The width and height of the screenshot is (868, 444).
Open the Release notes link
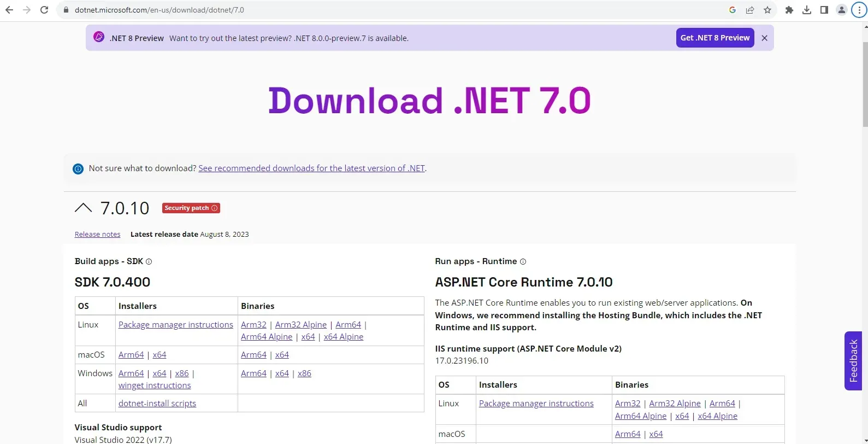(x=97, y=234)
